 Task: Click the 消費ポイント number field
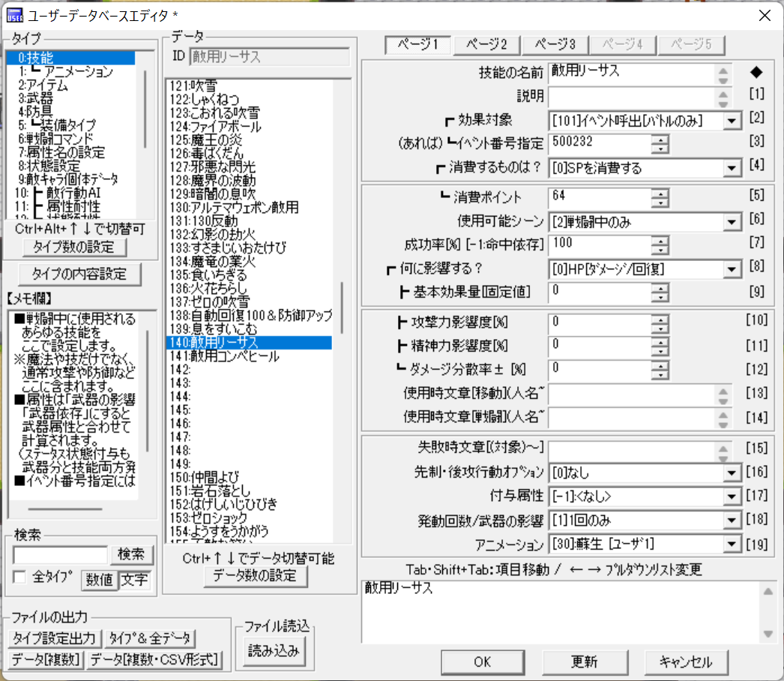click(x=600, y=198)
